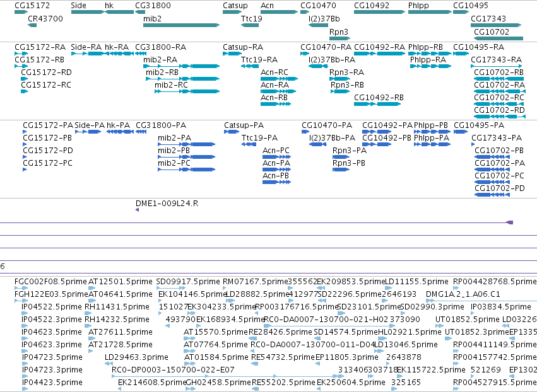Select transcript Rpn3-RA
The image size is (537, 392).
346,72
